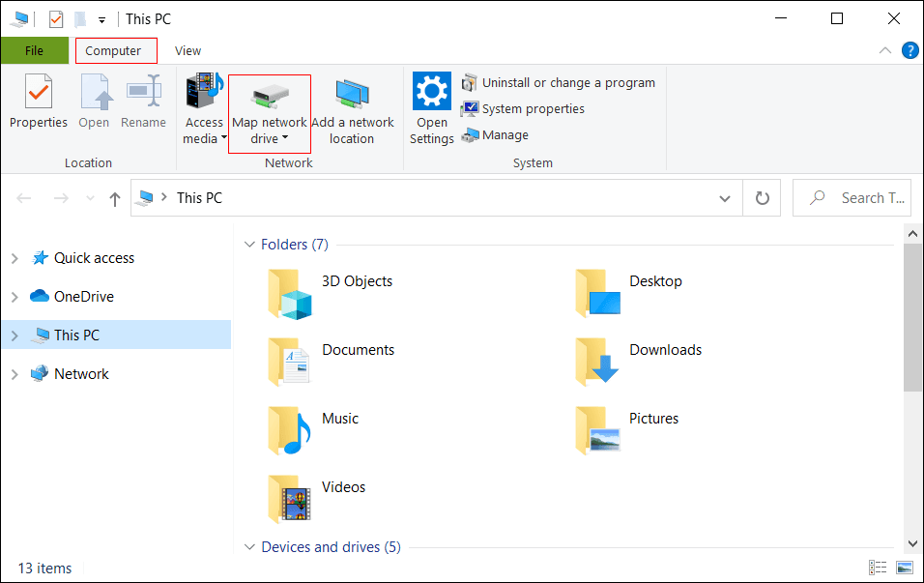Screen dimensions: 924x583
Task: Go up one level with the Up arrow
Action: (x=115, y=198)
